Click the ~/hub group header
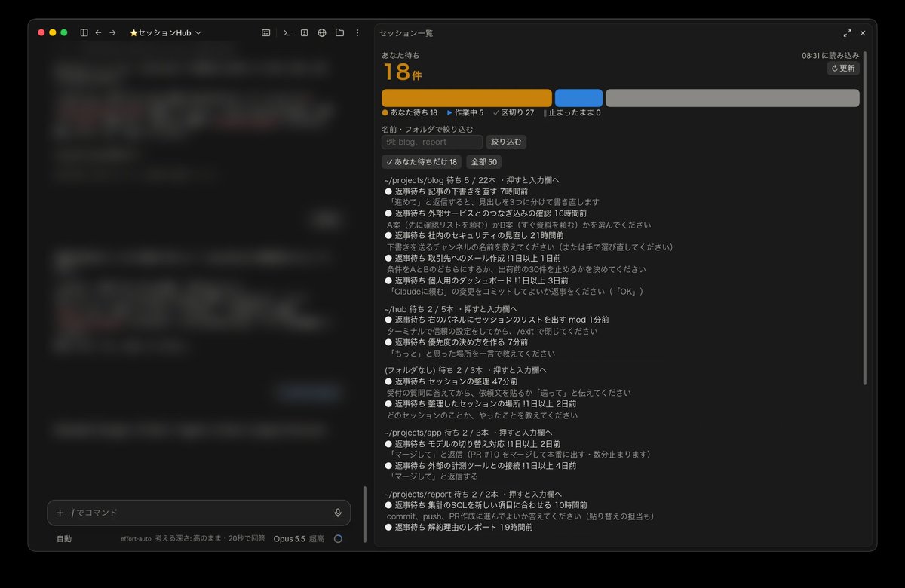Image resolution: width=905 pixels, height=588 pixels. 451,309
